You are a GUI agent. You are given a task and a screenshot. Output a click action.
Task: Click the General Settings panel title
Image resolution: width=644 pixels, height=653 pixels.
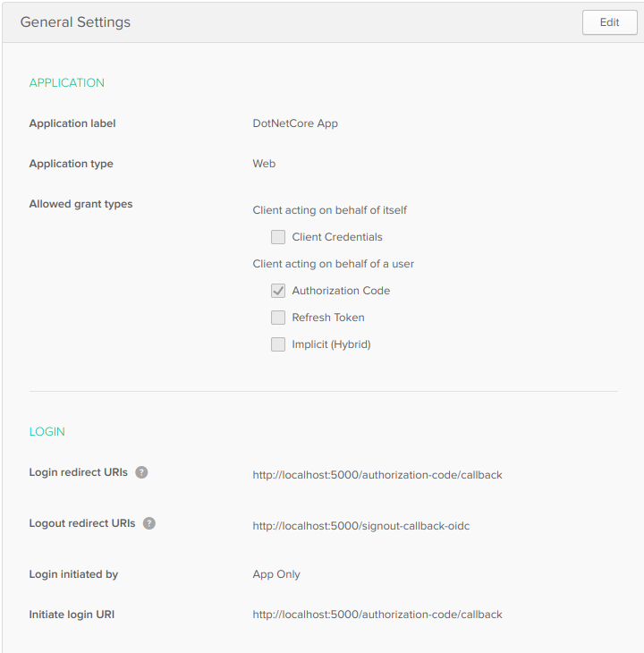click(x=75, y=22)
